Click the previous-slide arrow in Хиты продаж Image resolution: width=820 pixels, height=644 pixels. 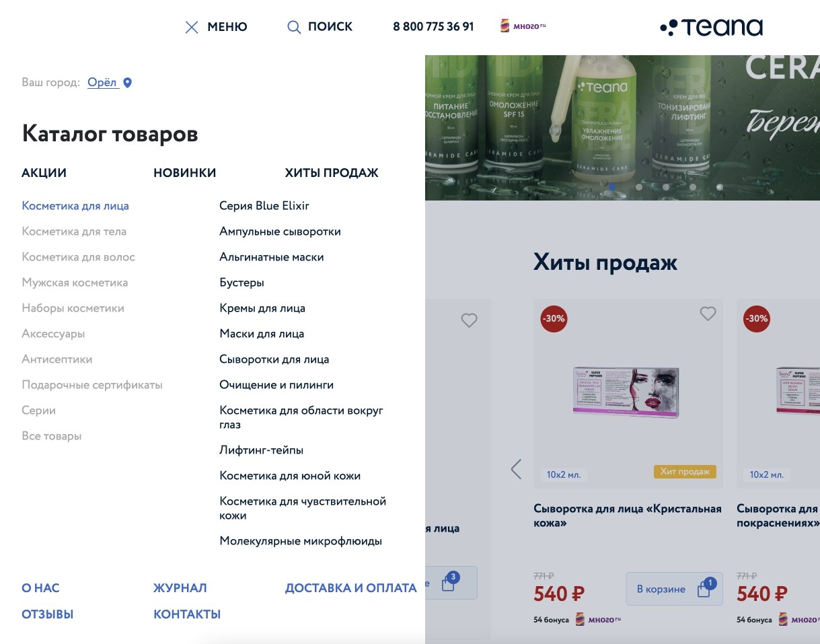[516, 469]
